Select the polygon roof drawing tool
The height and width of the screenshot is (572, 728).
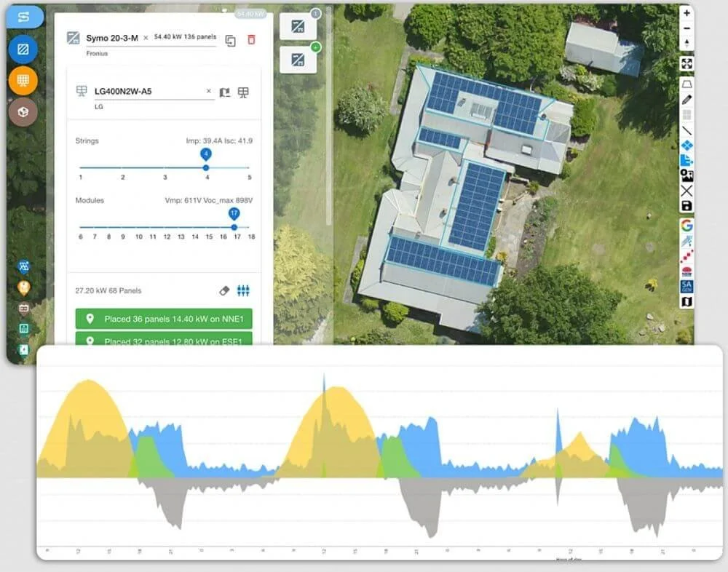pyautogui.click(x=687, y=84)
